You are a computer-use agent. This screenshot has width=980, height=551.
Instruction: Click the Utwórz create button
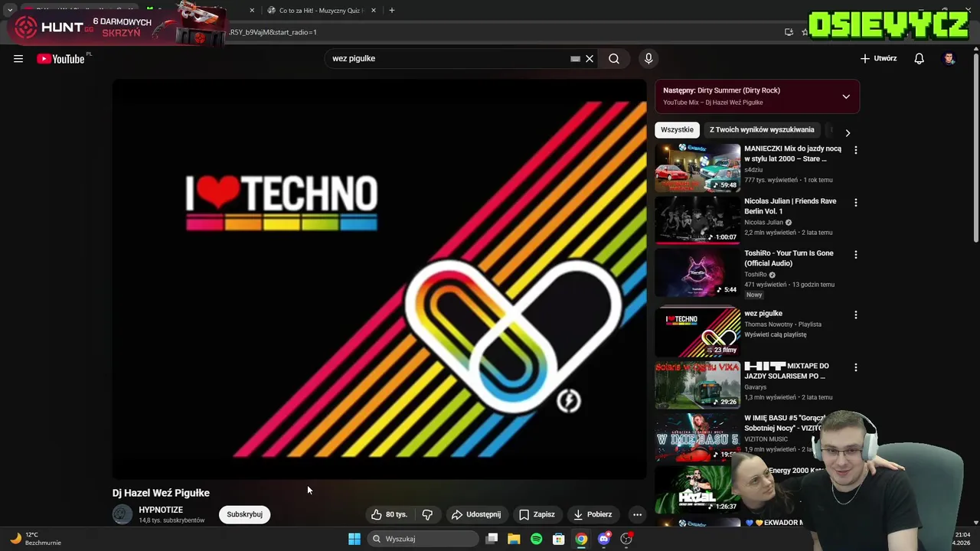click(878, 58)
